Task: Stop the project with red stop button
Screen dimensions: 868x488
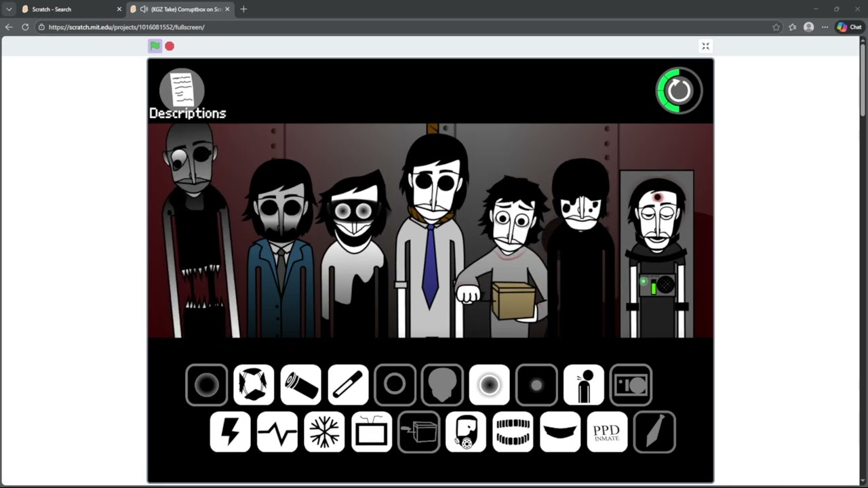Action: 170,46
